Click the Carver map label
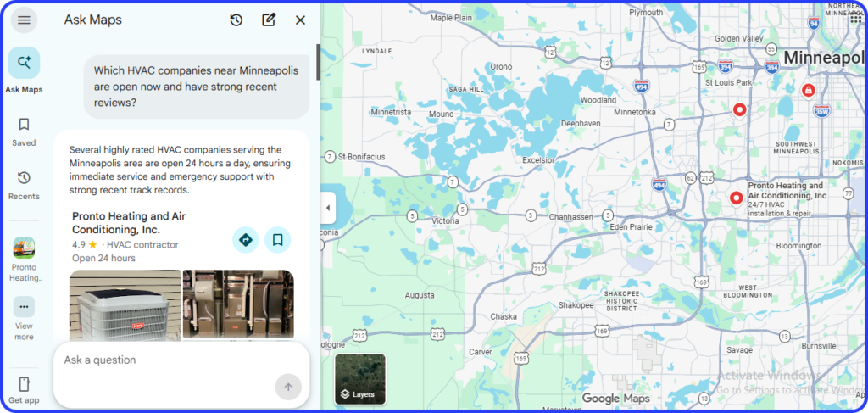The height and width of the screenshot is (413, 868). point(480,352)
